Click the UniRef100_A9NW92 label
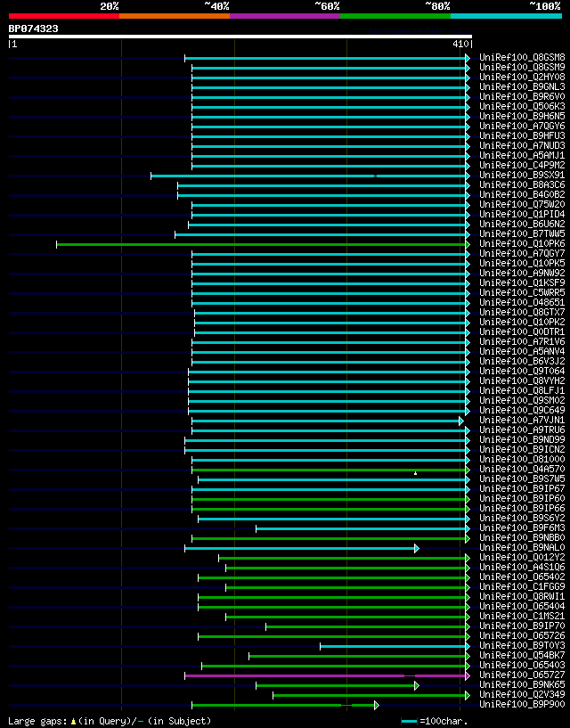 coord(522,273)
